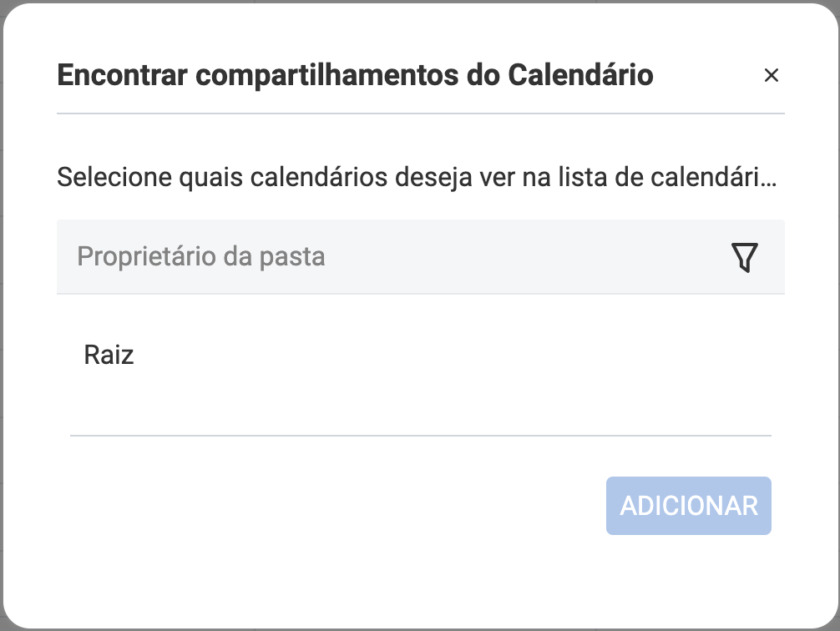Click the blank area left of ADICIONAR
This screenshot has width=840, height=631.
pos(334,506)
